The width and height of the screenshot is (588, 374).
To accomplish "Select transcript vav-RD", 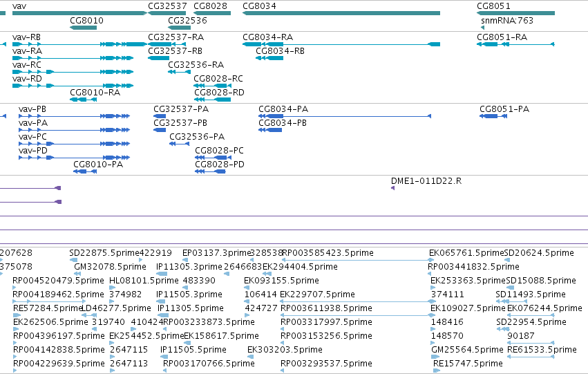I will tap(27, 79).
